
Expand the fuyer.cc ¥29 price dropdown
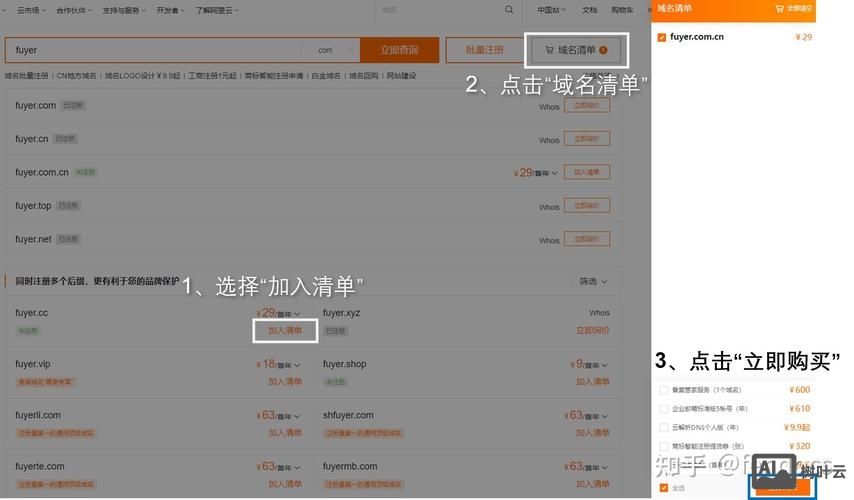pyautogui.click(x=297, y=314)
